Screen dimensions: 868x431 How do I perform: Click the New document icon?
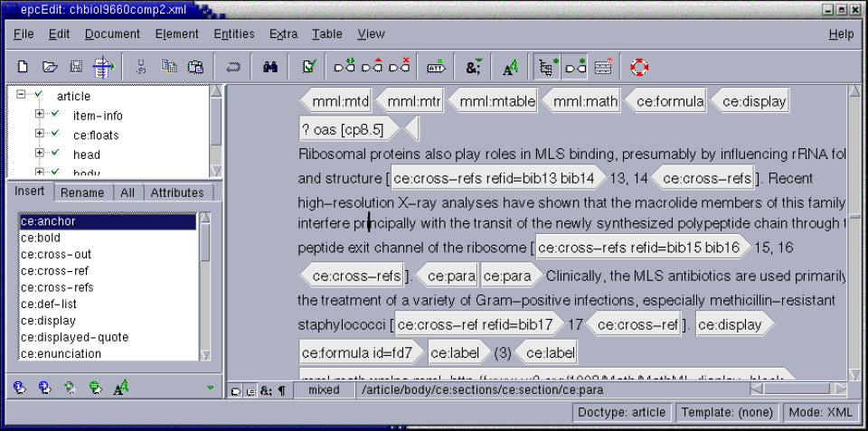point(24,67)
